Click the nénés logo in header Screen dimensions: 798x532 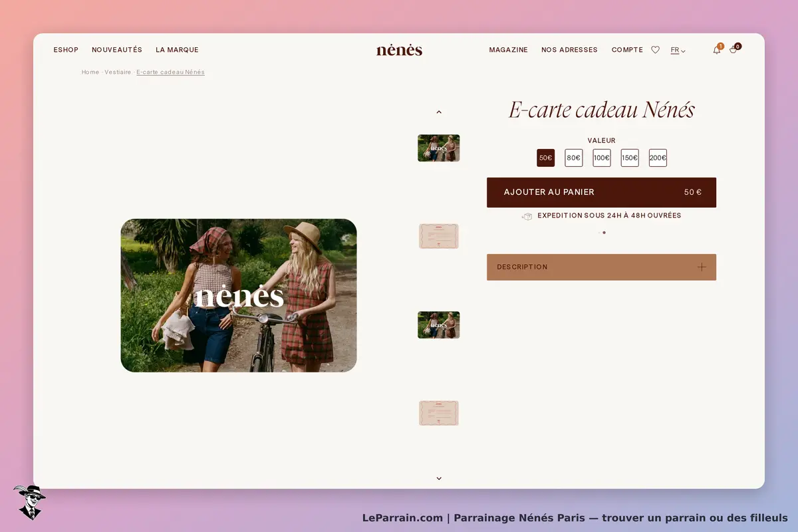click(x=399, y=50)
